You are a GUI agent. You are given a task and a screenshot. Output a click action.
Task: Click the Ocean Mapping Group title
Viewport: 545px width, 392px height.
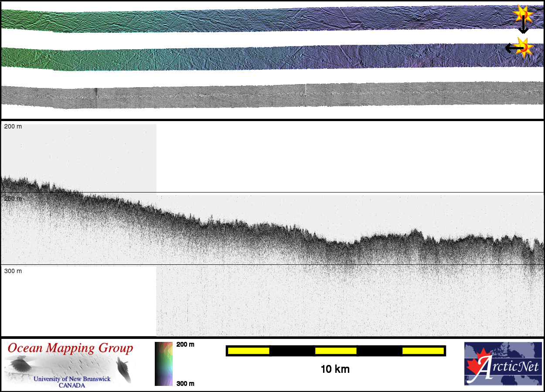70,348
